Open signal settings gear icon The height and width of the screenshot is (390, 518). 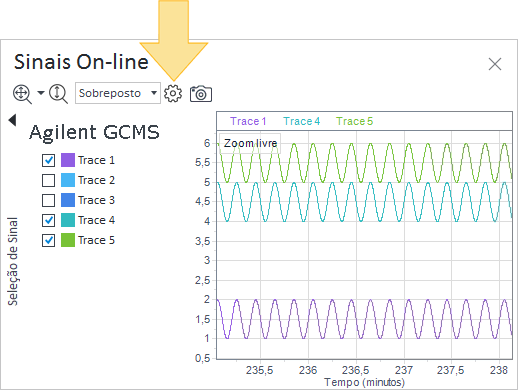click(173, 93)
